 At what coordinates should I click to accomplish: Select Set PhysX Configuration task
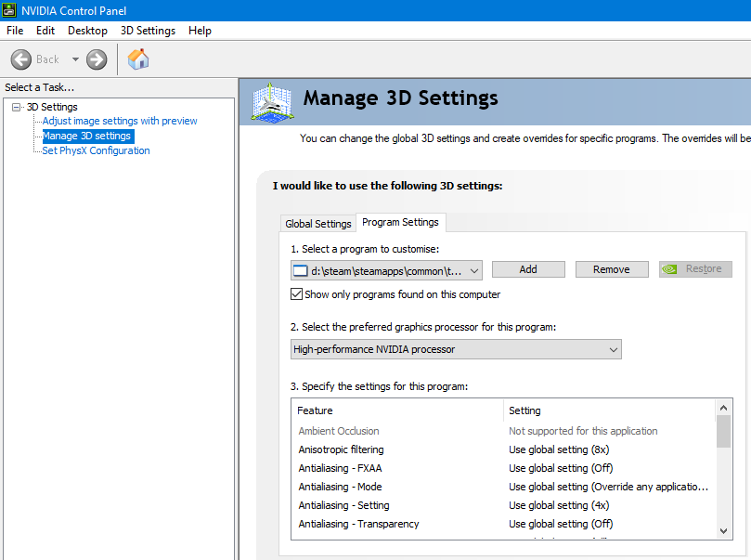point(96,150)
